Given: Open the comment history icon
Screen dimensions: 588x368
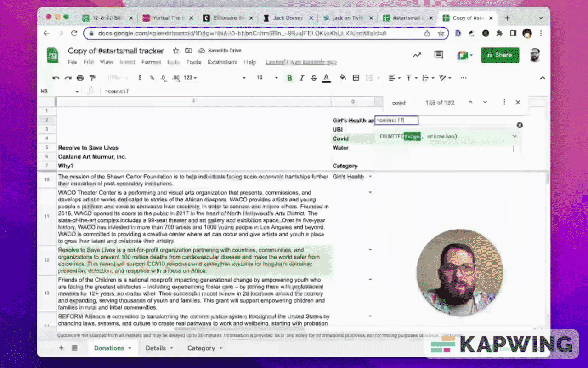Looking at the screenshot, I should tap(439, 55).
